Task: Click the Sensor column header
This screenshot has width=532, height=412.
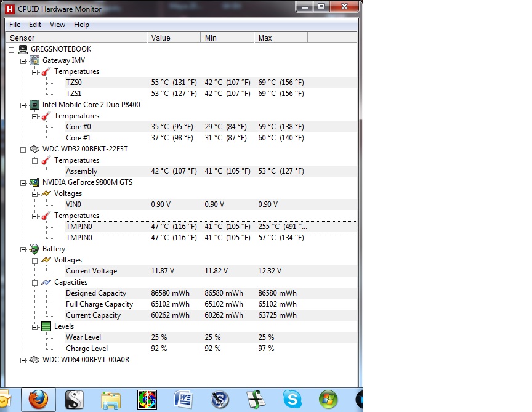Action: [76, 38]
